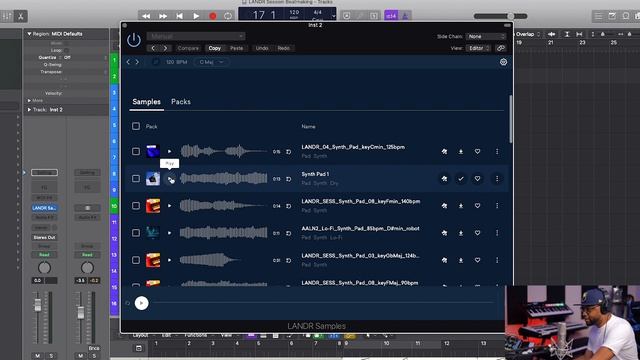Click the plugin link chain icon
This screenshot has width=640, height=360.
point(501,48)
